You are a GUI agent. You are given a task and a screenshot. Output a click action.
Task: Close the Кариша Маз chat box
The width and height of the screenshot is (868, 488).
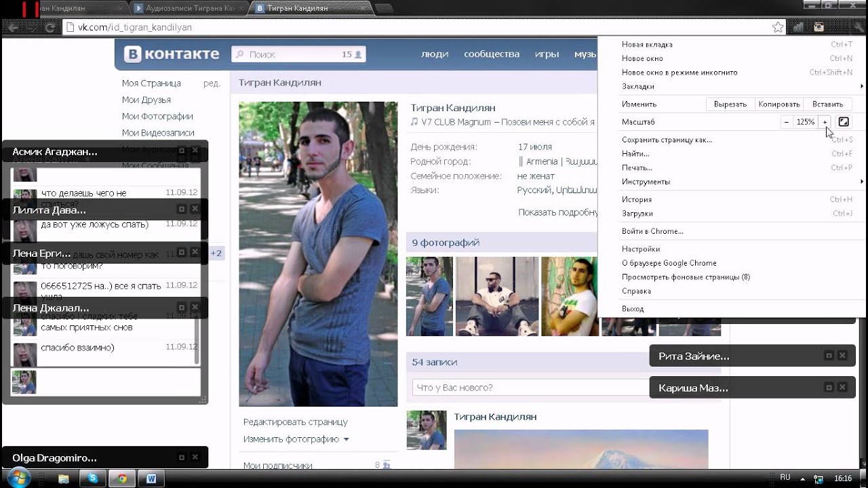(842, 387)
